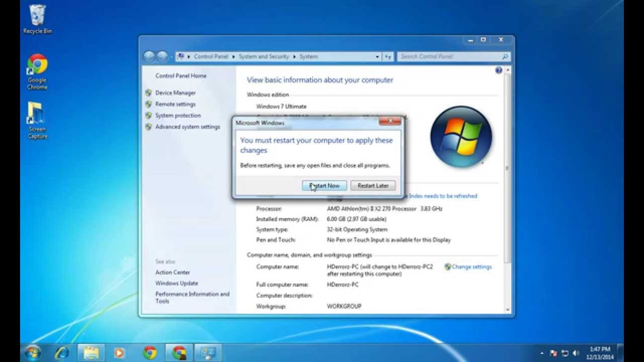Expand the address bar history dropdown

(377, 57)
